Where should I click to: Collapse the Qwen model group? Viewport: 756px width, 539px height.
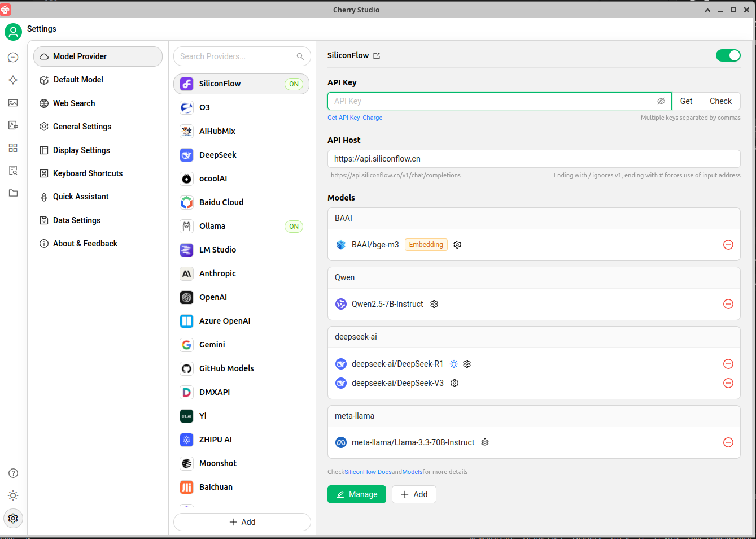pyautogui.click(x=534, y=277)
